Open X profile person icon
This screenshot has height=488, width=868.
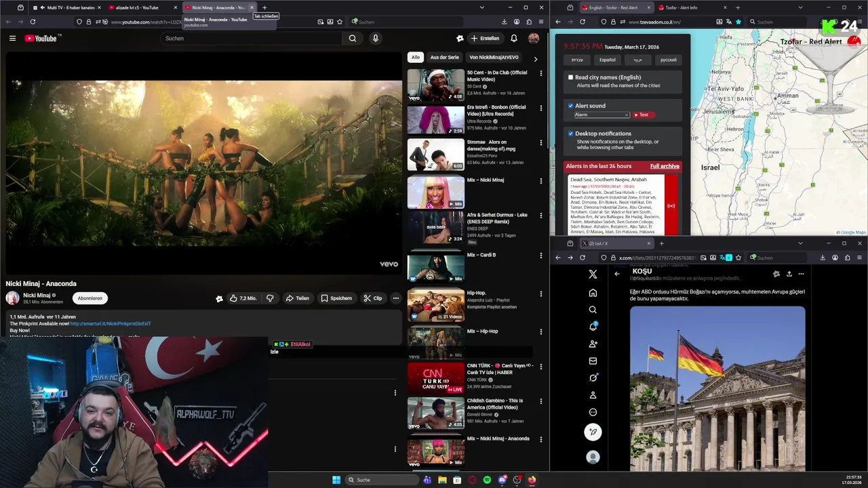(593, 395)
